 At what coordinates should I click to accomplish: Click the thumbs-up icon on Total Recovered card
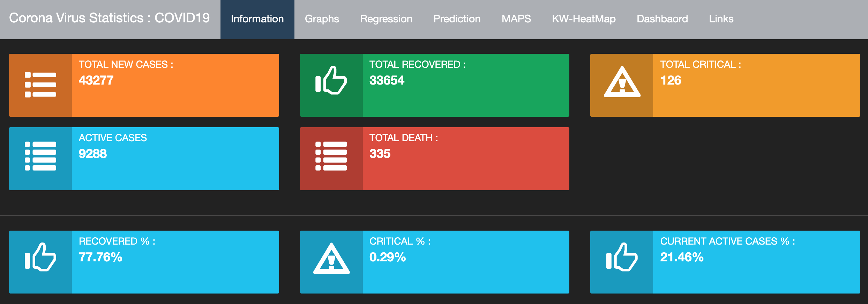click(x=331, y=81)
